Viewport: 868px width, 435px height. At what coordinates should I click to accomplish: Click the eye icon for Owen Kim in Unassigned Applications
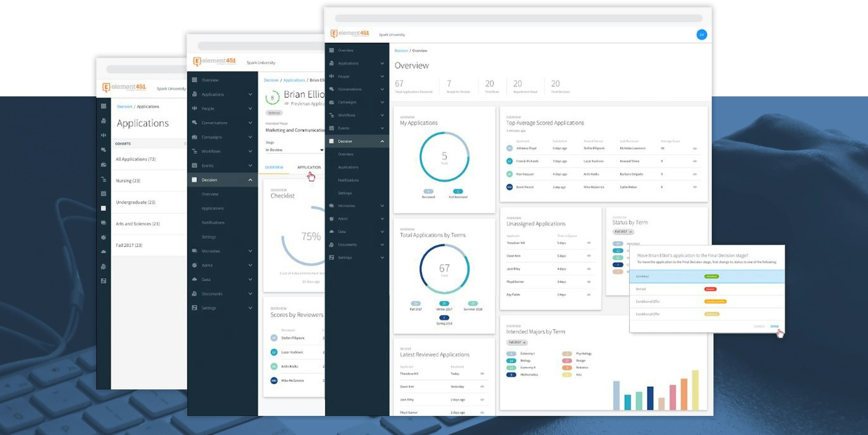[589, 256]
